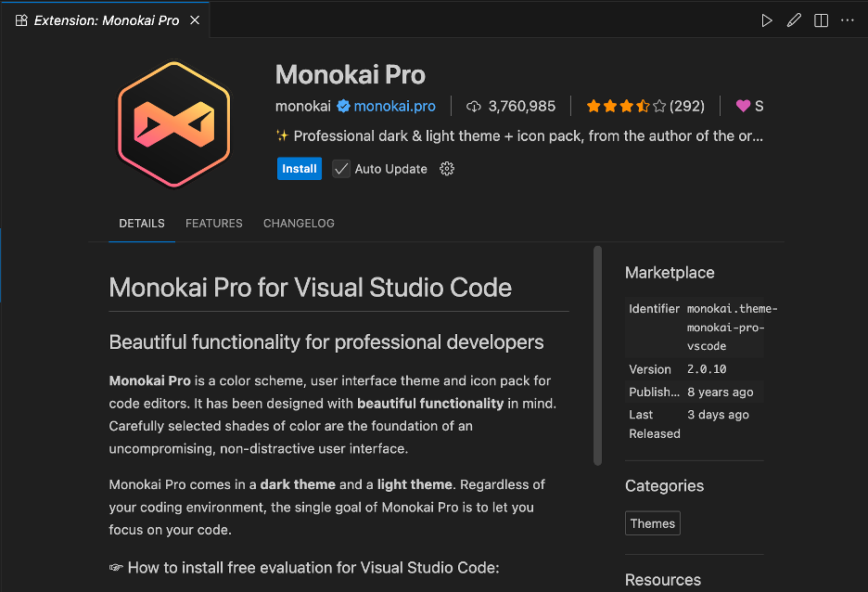Open the star rating with 292 reviews
The image size is (868, 592).
tap(645, 106)
